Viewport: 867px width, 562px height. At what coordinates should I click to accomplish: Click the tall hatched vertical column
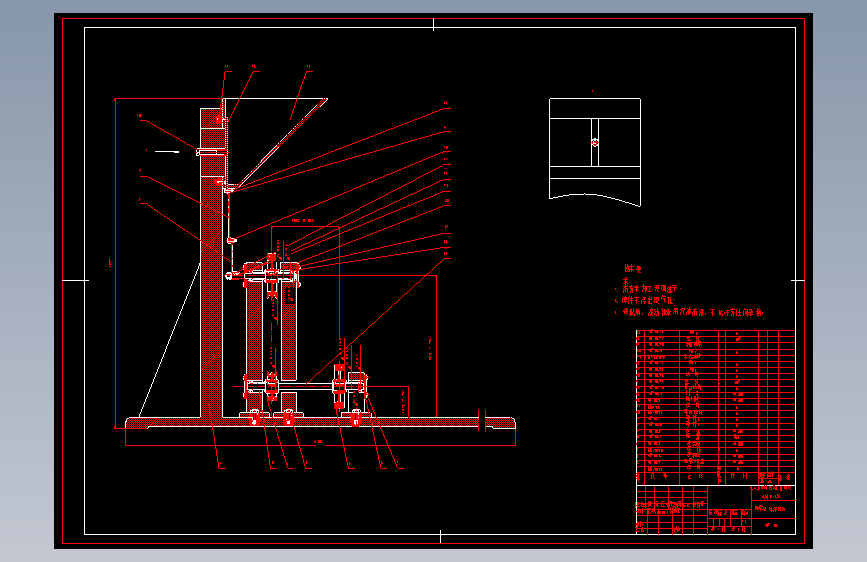(x=211, y=263)
